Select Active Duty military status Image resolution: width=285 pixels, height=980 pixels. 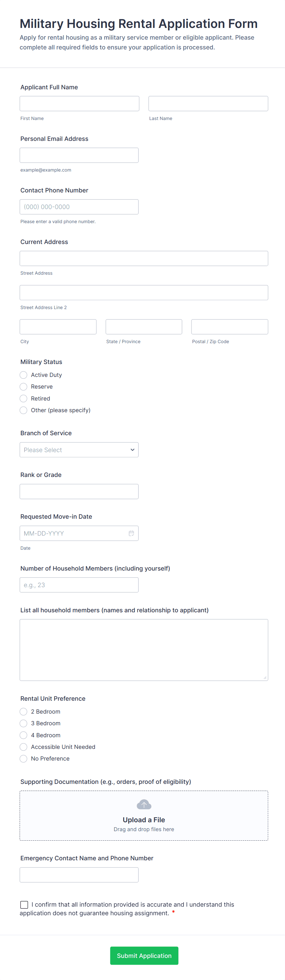pos(24,375)
